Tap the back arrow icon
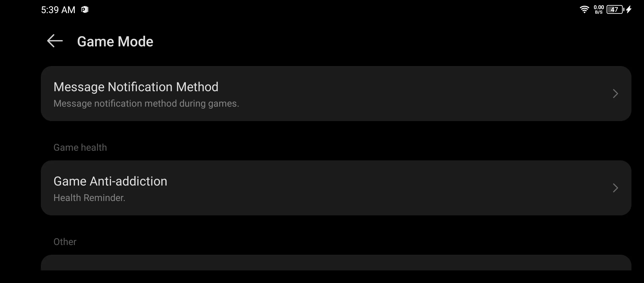644x283 pixels. (55, 41)
